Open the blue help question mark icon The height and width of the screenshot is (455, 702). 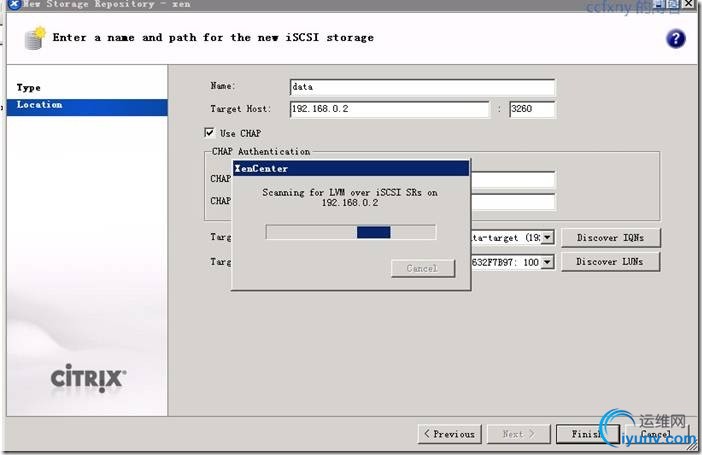pyautogui.click(x=675, y=39)
